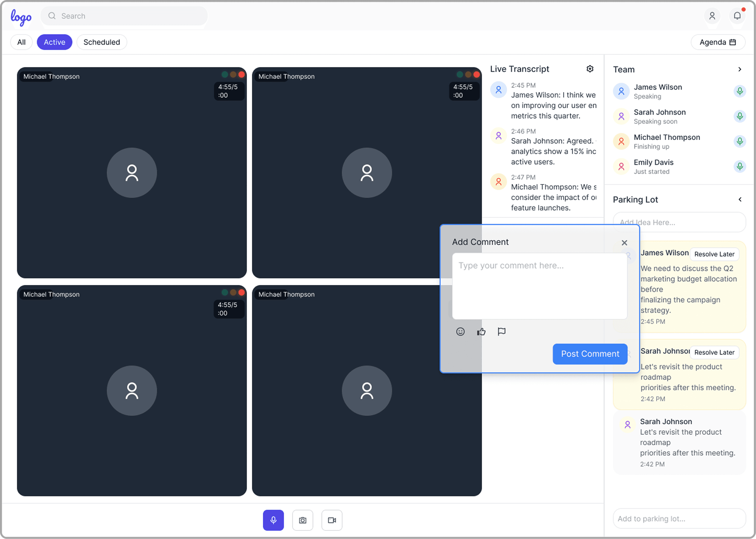Open the user profile icon in header

712,16
